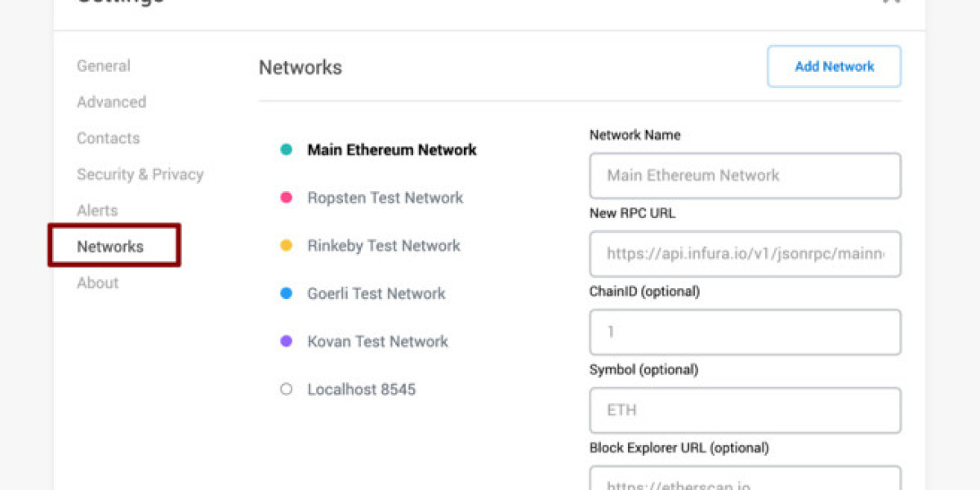Click the purple Kovan network dot

click(286, 341)
